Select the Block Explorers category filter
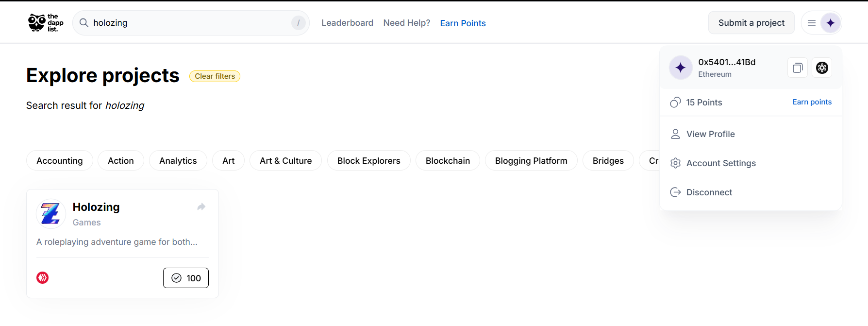This screenshot has width=868, height=326. click(x=369, y=161)
